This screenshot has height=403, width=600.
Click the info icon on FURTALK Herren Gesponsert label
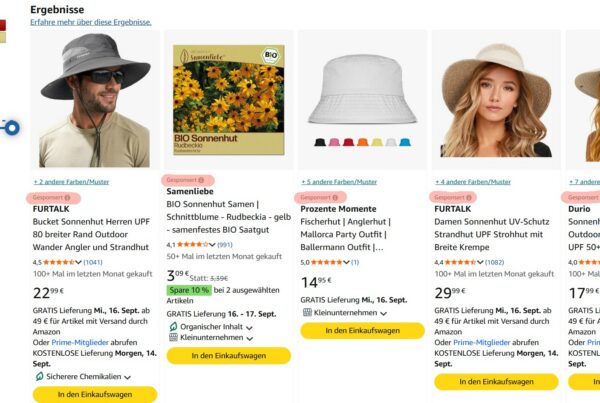coord(67,198)
